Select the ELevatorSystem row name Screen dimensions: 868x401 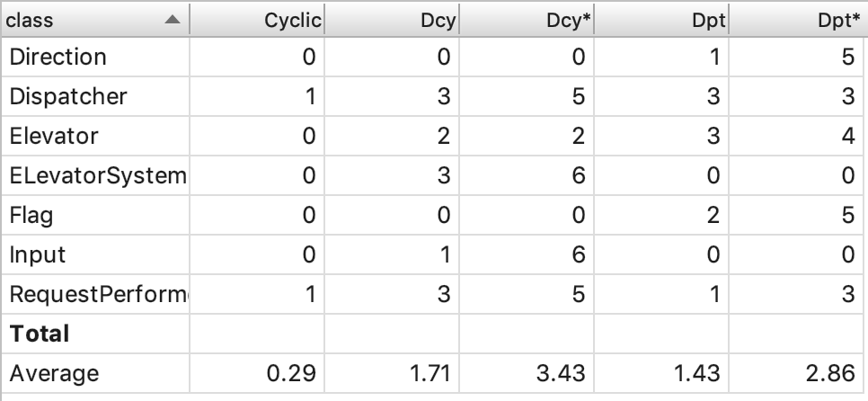97,177
